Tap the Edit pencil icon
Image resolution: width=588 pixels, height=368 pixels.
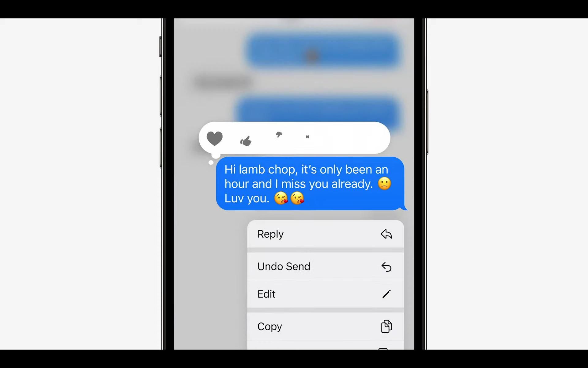point(386,294)
